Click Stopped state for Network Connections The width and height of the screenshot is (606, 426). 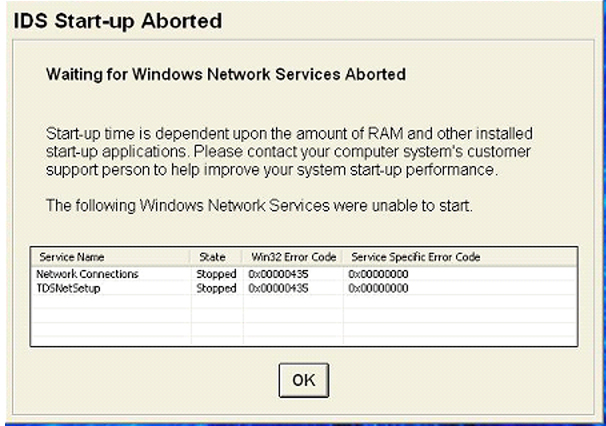click(x=216, y=274)
